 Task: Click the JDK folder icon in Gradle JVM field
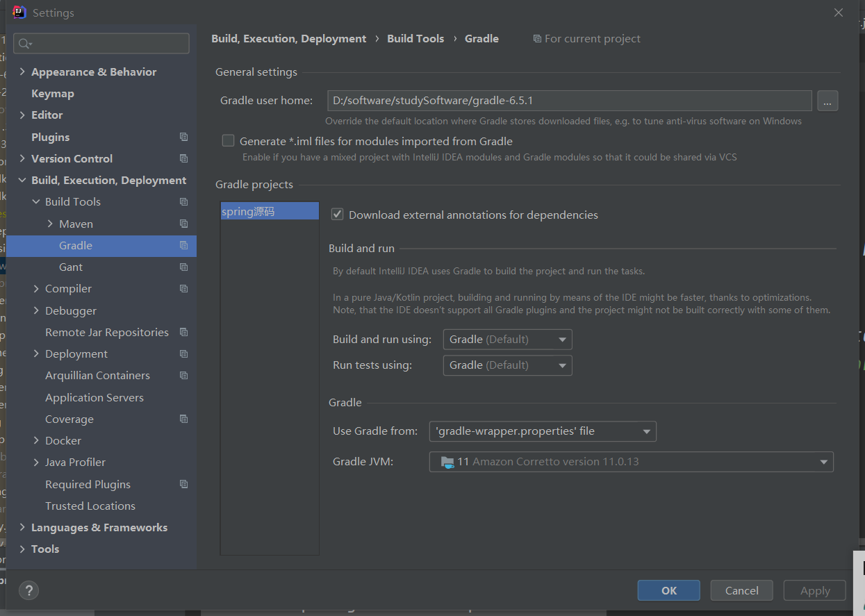[x=447, y=462]
